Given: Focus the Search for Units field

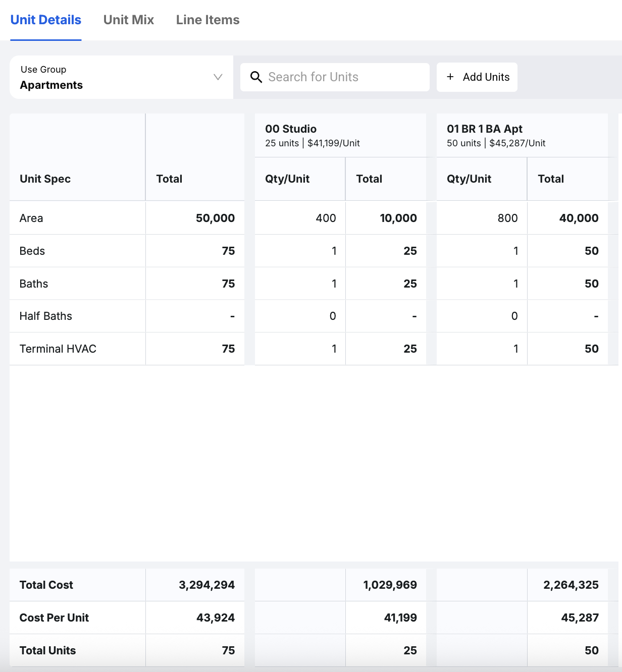Looking at the screenshot, I should point(343,77).
